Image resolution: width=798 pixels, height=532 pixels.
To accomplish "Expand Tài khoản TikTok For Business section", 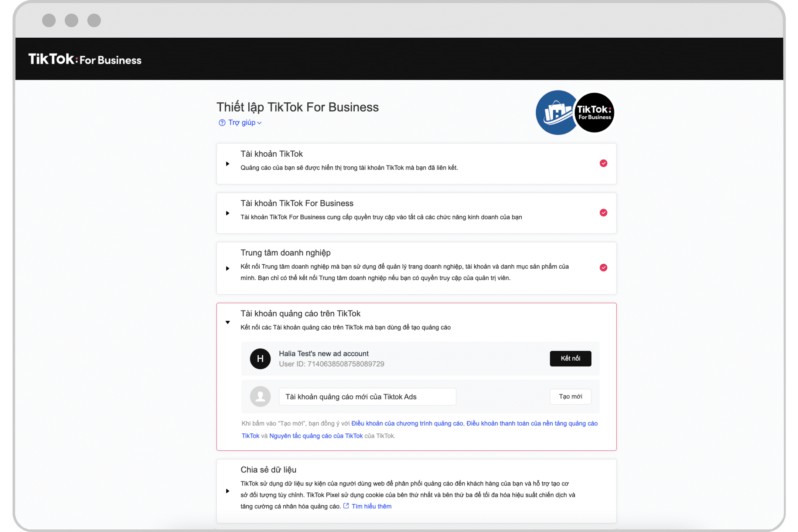I will (228, 213).
